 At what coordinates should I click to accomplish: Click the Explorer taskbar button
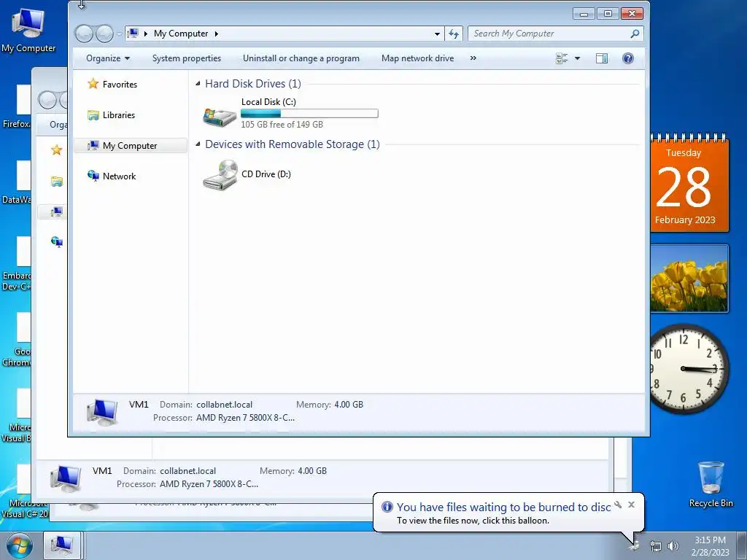click(63, 545)
